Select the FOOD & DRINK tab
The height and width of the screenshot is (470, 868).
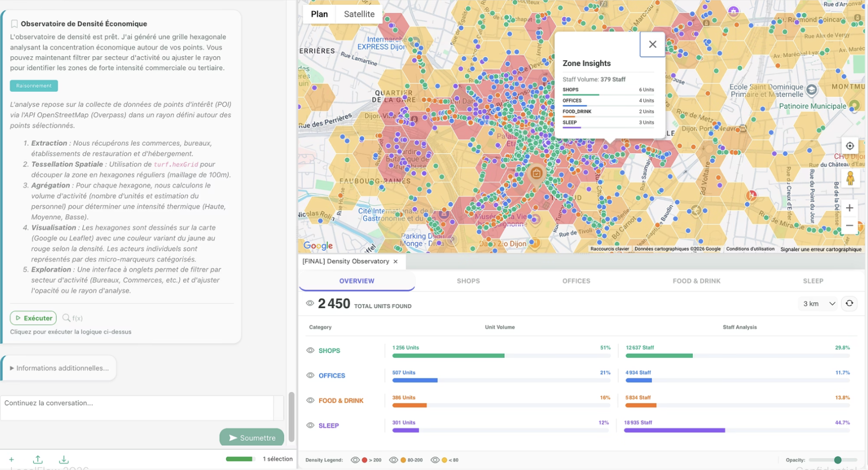(x=696, y=281)
